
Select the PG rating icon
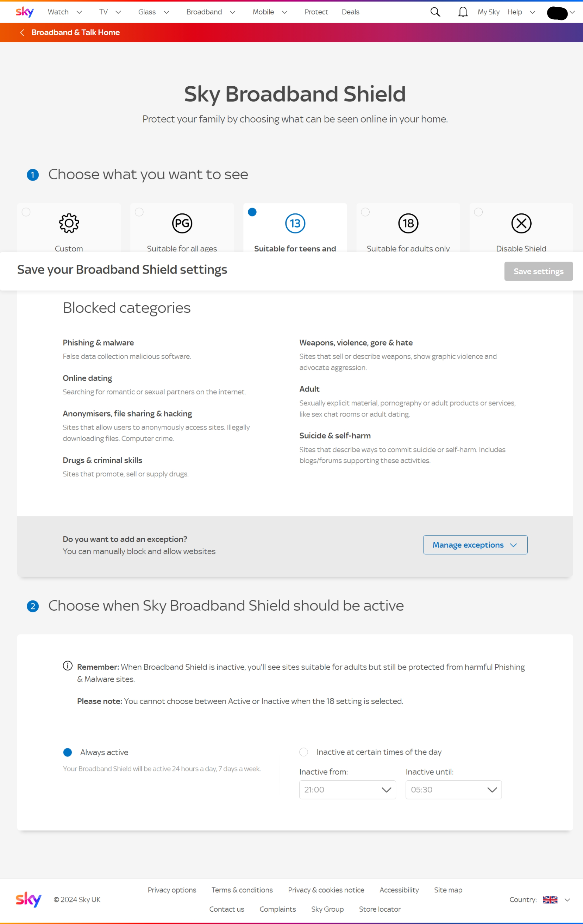coord(182,223)
